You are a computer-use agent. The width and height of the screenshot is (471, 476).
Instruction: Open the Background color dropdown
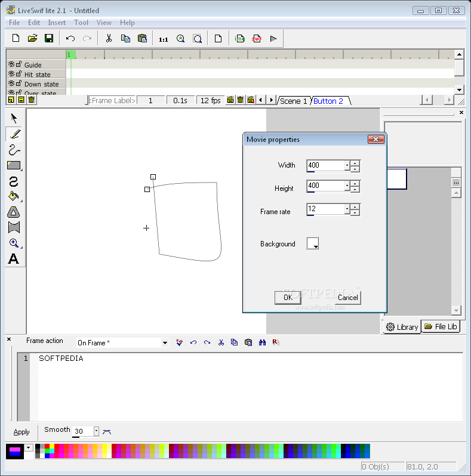pyautogui.click(x=313, y=243)
